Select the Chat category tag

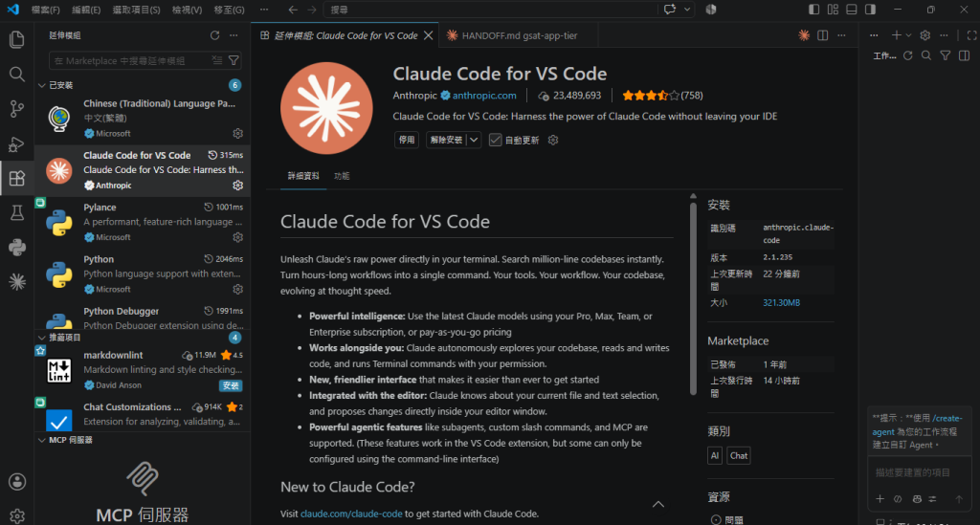coord(738,456)
